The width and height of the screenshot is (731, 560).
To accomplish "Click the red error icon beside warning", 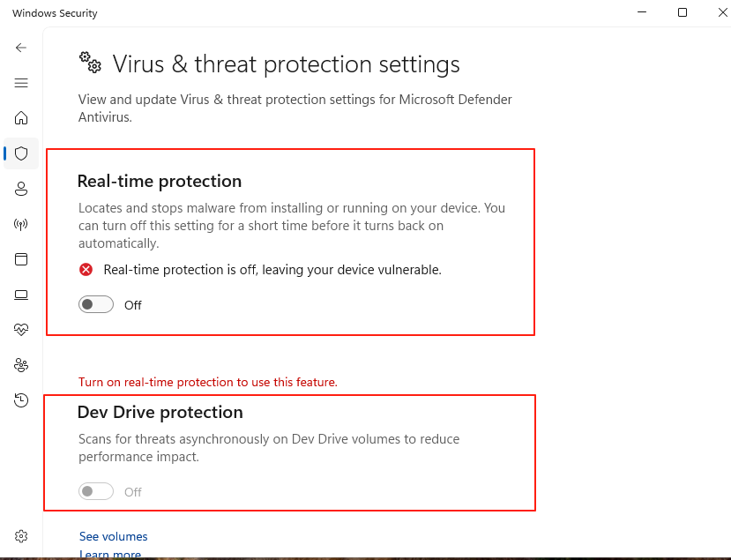I will tap(86, 270).
